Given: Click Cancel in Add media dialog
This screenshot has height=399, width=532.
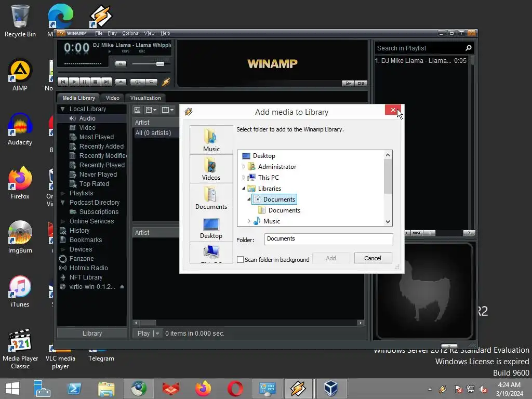Looking at the screenshot, I should click(373, 258).
